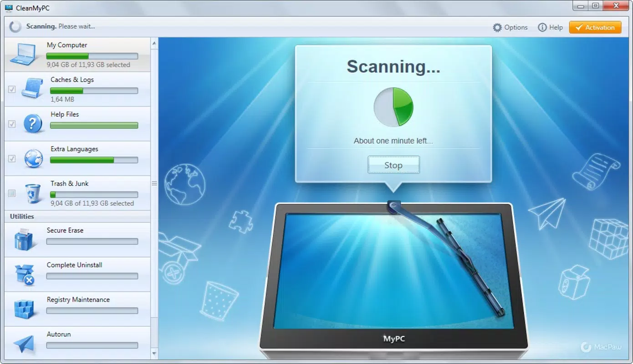Viewport: 633px width, 364px height.
Task: Click the Secure Erase progress bar
Action: tap(92, 241)
